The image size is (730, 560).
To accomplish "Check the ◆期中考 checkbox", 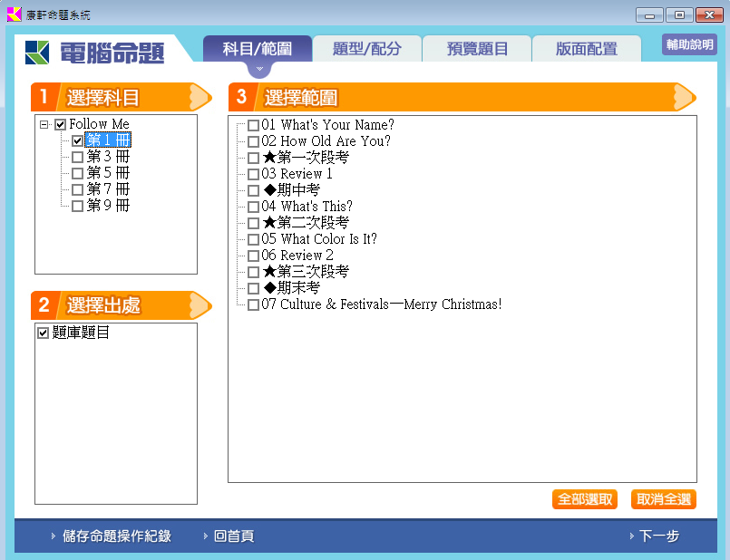I will click(x=253, y=190).
